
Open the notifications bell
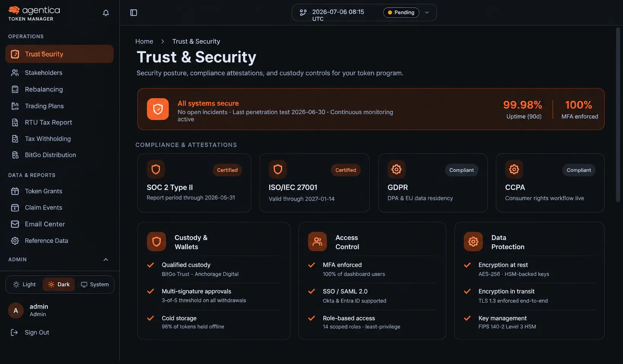point(106,13)
